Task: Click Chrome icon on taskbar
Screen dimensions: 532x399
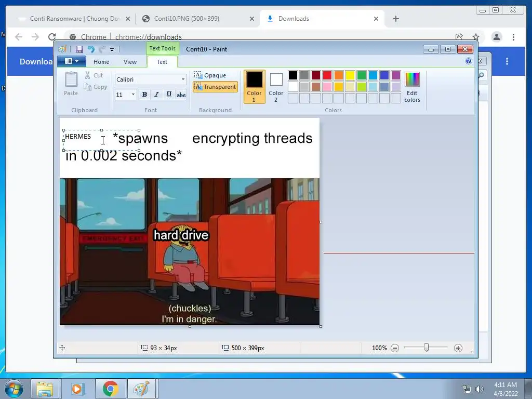Action: (110, 389)
